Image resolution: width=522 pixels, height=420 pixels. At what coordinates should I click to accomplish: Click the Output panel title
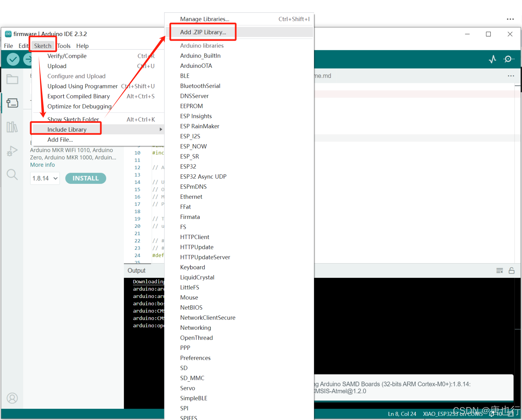[x=137, y=271]
